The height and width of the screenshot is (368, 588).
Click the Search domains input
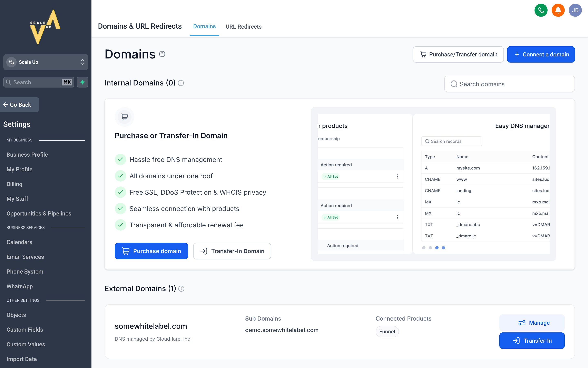(x=509, y=84)
